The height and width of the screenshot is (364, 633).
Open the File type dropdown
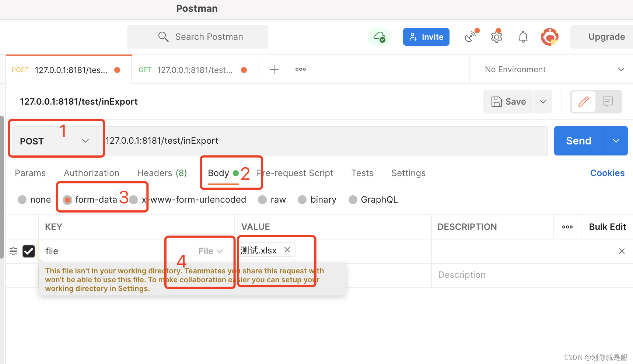click(x=210, y=251)
